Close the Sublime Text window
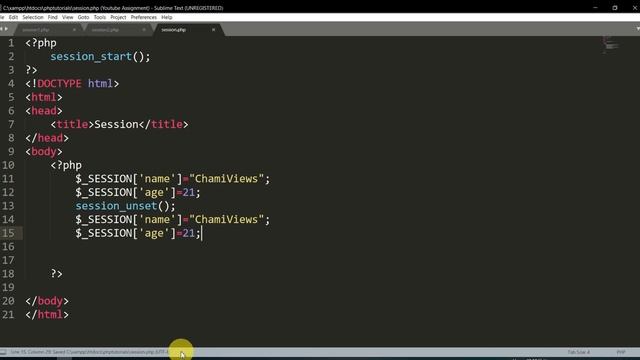The height and width of the screenshot is (360, 640). (635, 8)
